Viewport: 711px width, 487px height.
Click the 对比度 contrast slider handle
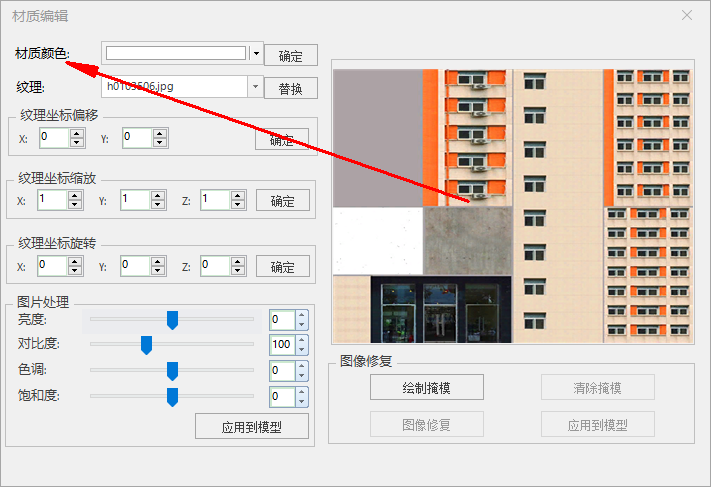tap(146, 345)
